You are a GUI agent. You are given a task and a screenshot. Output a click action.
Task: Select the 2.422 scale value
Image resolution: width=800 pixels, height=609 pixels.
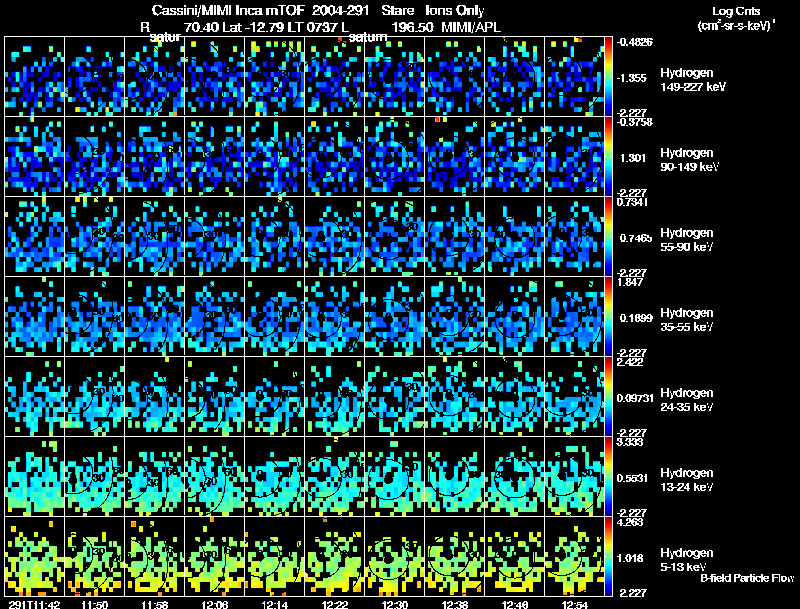[630, 362]
